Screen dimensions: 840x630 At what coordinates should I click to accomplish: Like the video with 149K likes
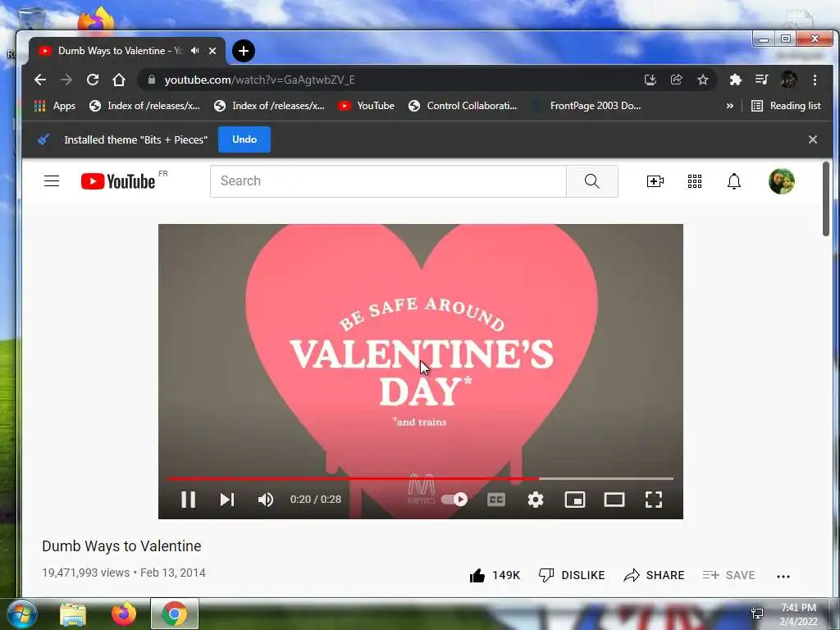(495, 575)
